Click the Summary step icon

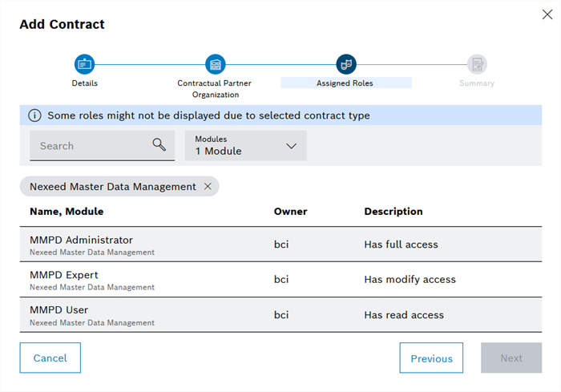coord(477,64)
